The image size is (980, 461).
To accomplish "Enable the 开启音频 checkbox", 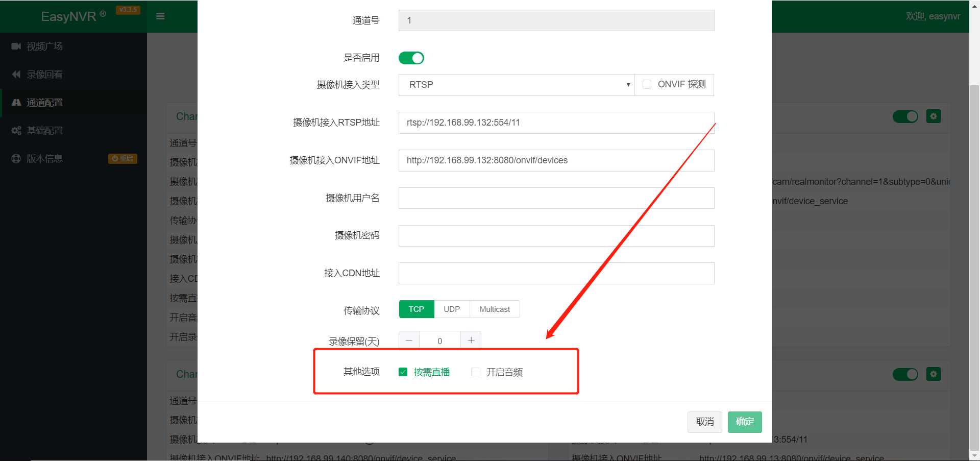I will (476, 372).
